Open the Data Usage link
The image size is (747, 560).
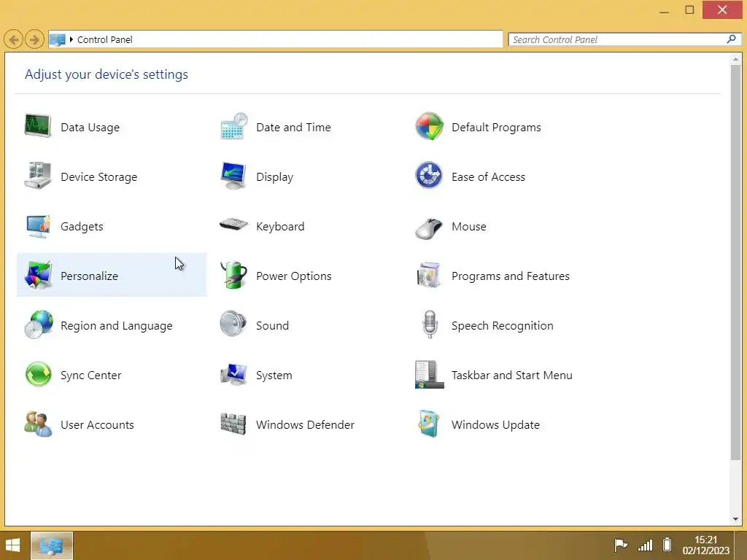[x=90, y=128]
